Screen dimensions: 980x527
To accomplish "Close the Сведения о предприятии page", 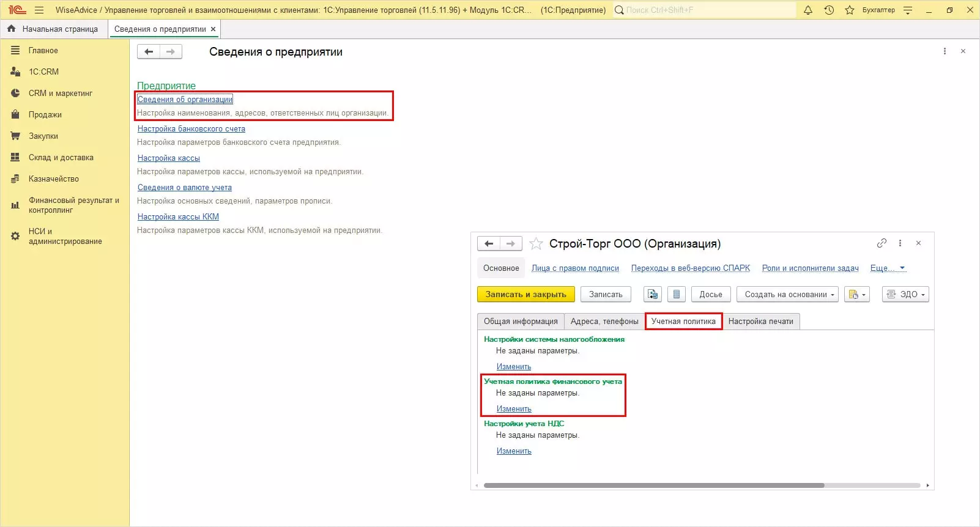I will tap(963, 51).
